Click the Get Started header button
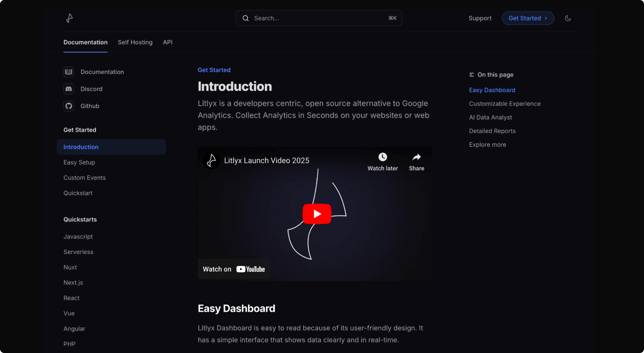The image size is (644, 353). pos(528,18)
